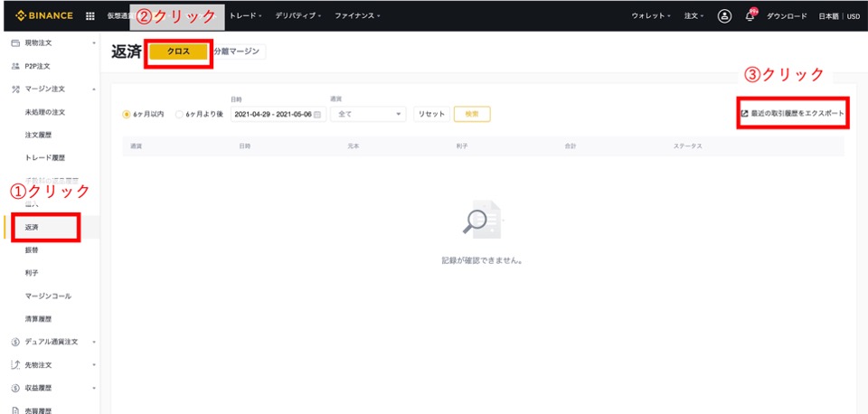Click the 売買履歴 document icon
Screen dimensions: 868x414
coord(15,410)
